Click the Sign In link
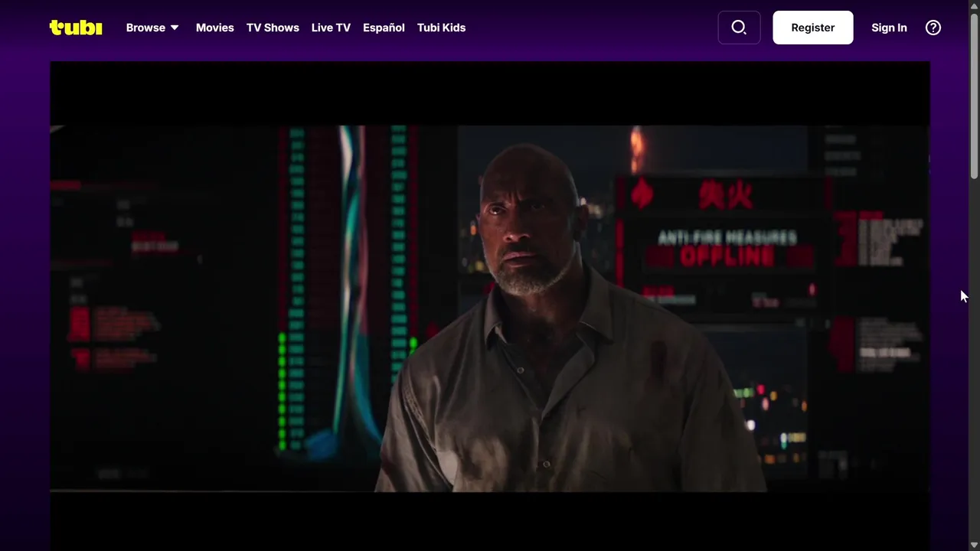The height and width of the screenshot is (551, 980). (x=889, y=28)
